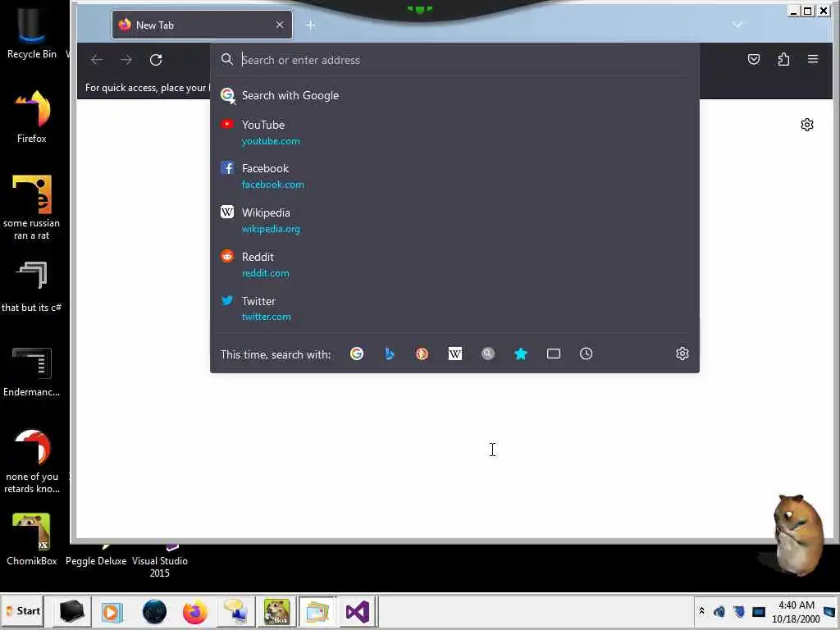The width and height of the screenshot is (840, 630).
Task: Open new tab page personalize gear
Action: click(x=807, y=125)
